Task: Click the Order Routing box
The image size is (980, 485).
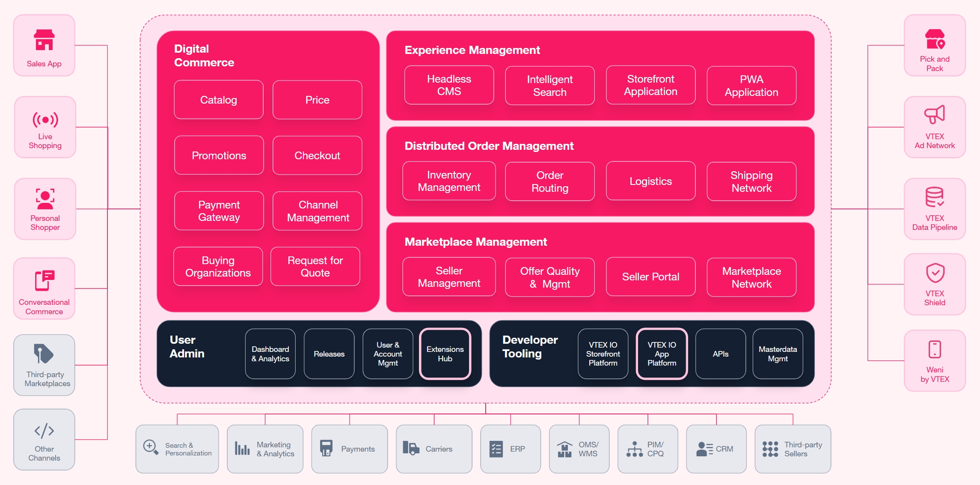Action: 550,182
